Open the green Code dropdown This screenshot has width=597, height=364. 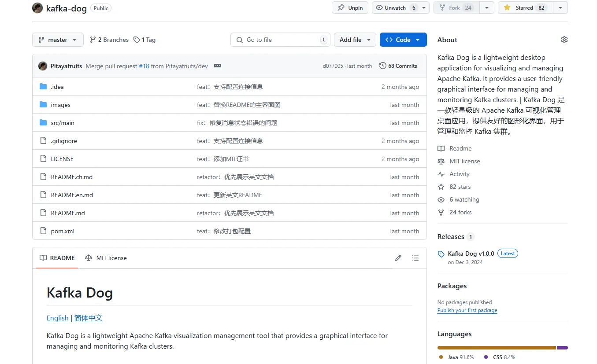click(403, 40)
